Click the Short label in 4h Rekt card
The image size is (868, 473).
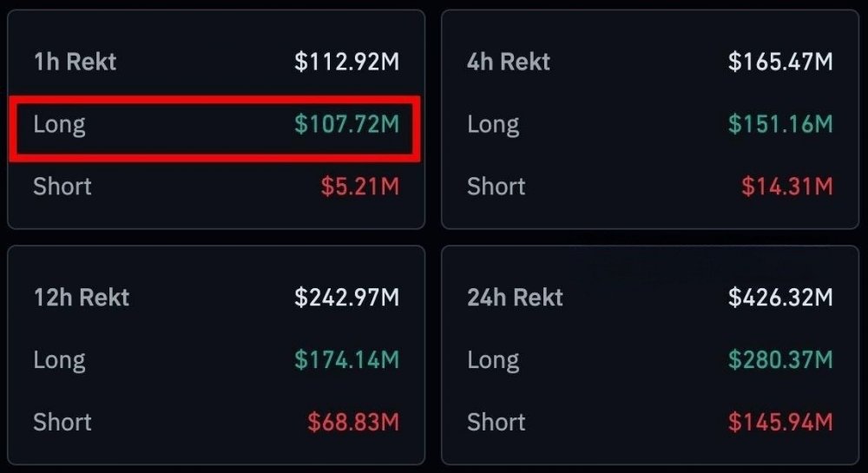click(496, 187)
